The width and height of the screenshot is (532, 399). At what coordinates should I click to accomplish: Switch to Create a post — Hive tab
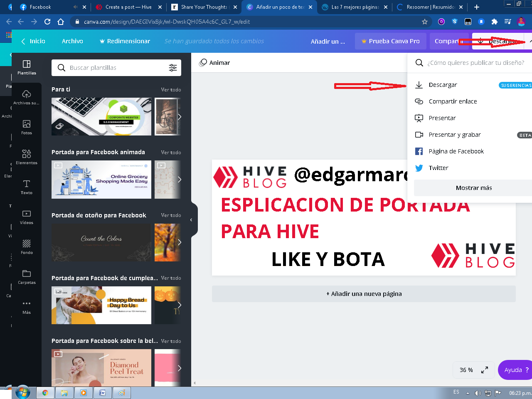(128, 7)
